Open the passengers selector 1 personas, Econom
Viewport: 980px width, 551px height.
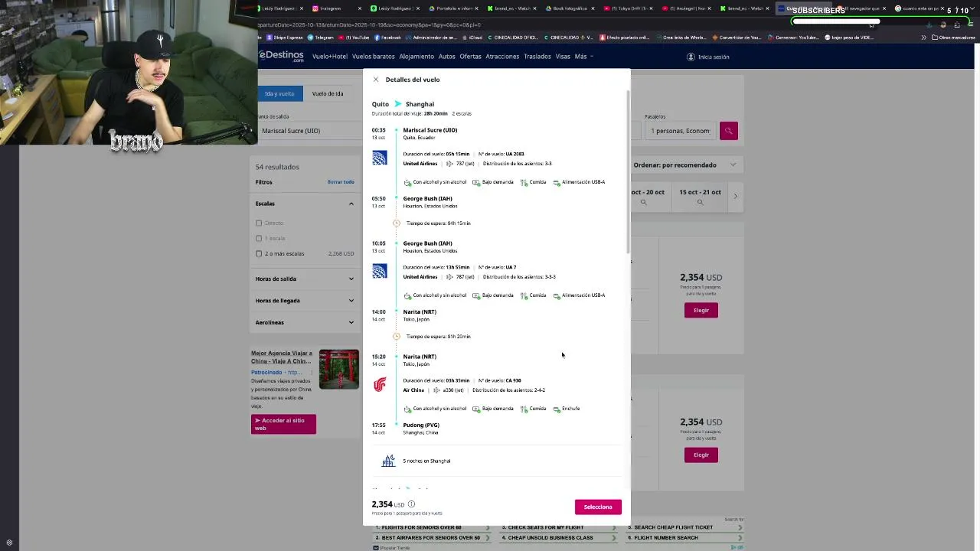click(681, 131)
